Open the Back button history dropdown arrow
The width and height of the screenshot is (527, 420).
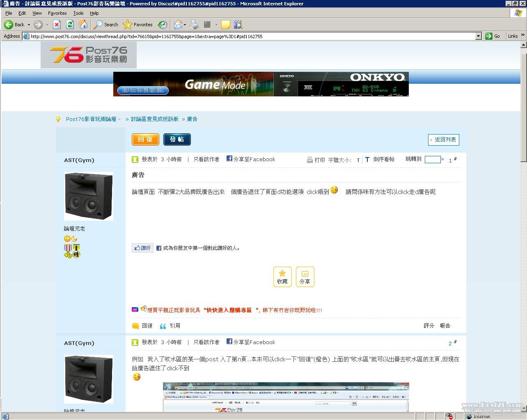tap(29, 25)
